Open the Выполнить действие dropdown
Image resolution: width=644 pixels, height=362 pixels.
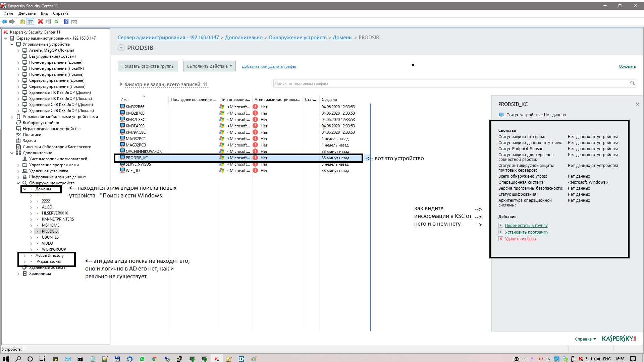click(x=210, y=66)
